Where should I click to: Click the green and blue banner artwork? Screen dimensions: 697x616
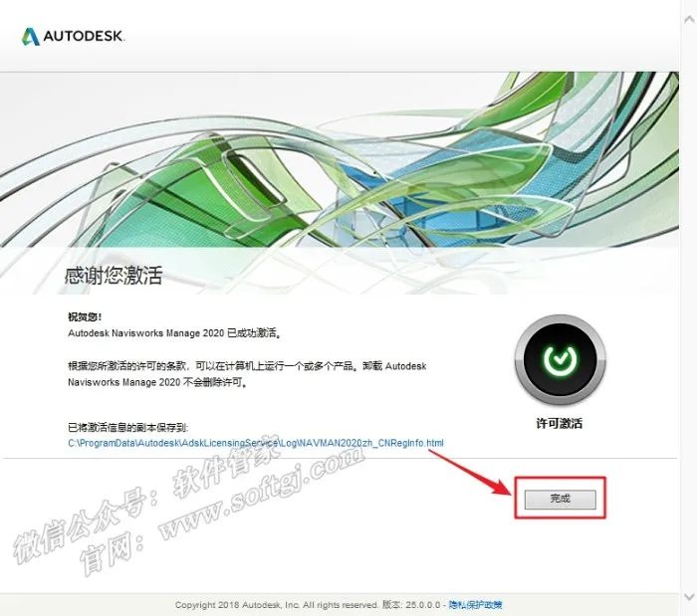coord(340,160)
